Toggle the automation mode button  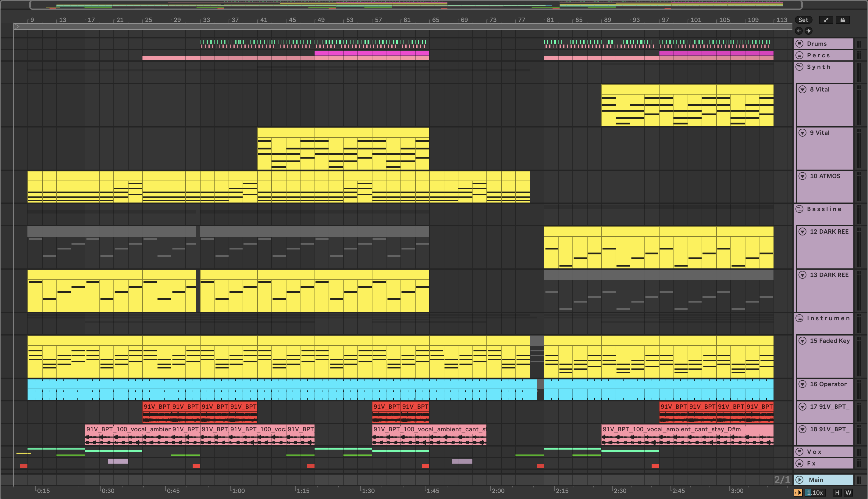coord(826,20)
